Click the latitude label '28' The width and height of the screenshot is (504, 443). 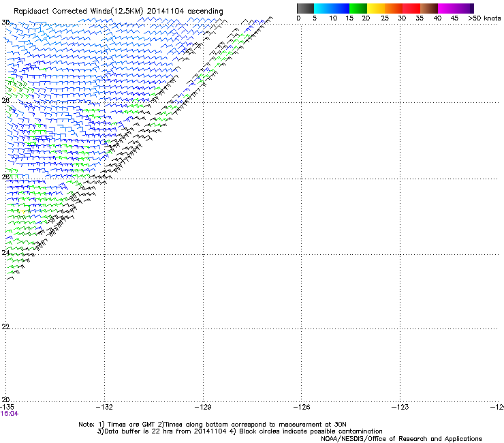[x=5, y=101]
